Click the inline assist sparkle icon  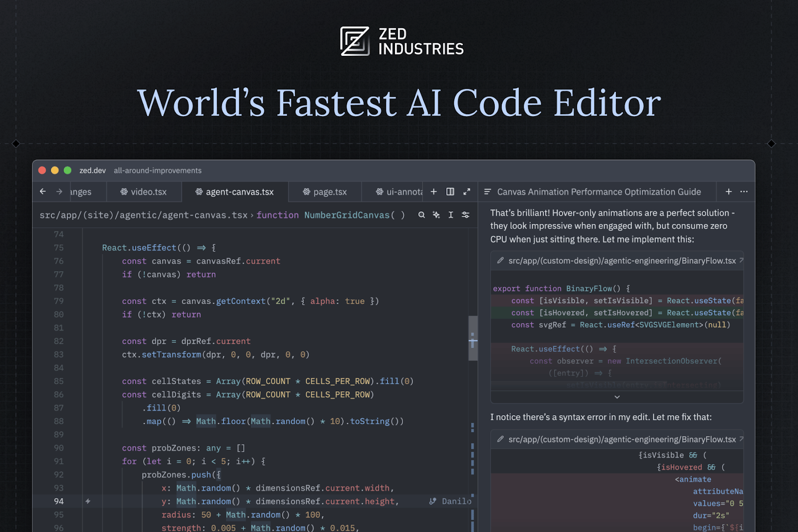(436, 215)
